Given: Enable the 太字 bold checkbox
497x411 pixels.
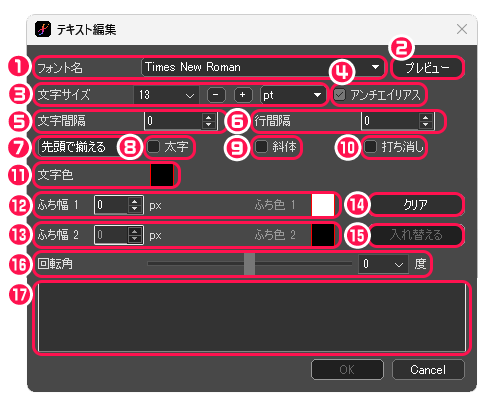Looking at the screenshot, I should click(x=154, y=147).
